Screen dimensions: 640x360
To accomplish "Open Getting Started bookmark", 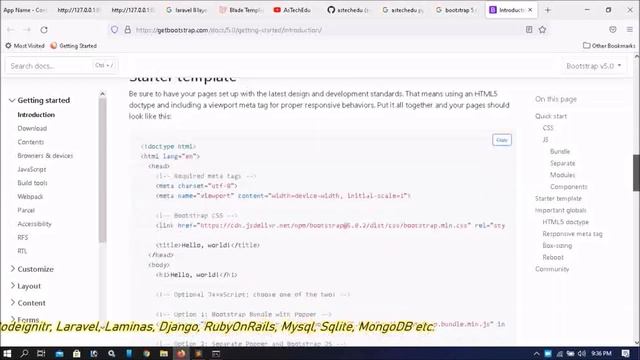I will coord(73,46).
